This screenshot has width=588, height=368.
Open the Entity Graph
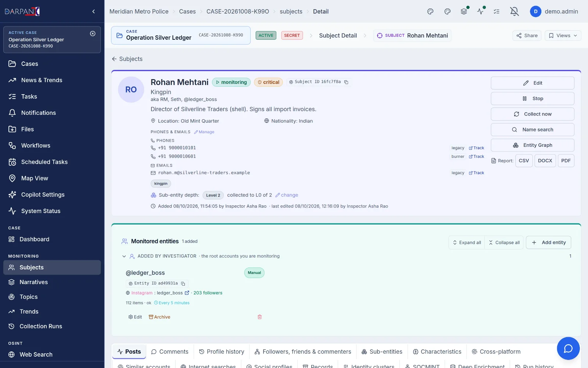(533, 145)
